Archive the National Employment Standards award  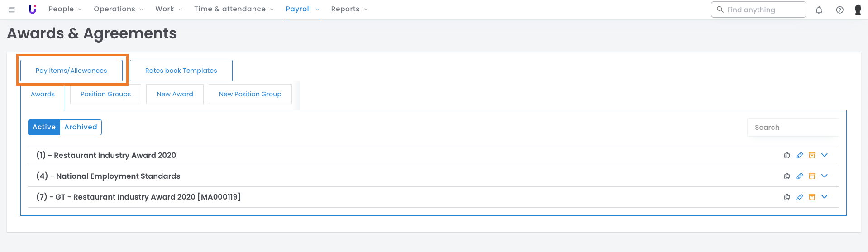(812, 176)
